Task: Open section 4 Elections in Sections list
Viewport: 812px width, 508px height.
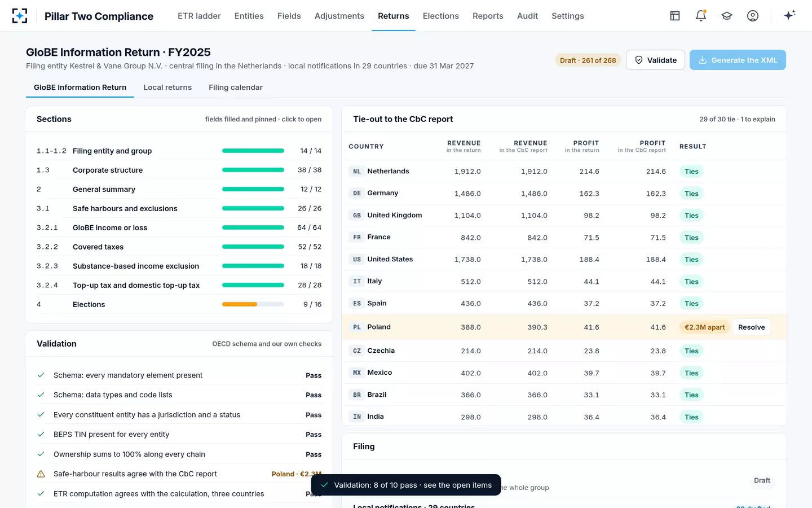Action: pyautogui.click(x=179, y=304)
